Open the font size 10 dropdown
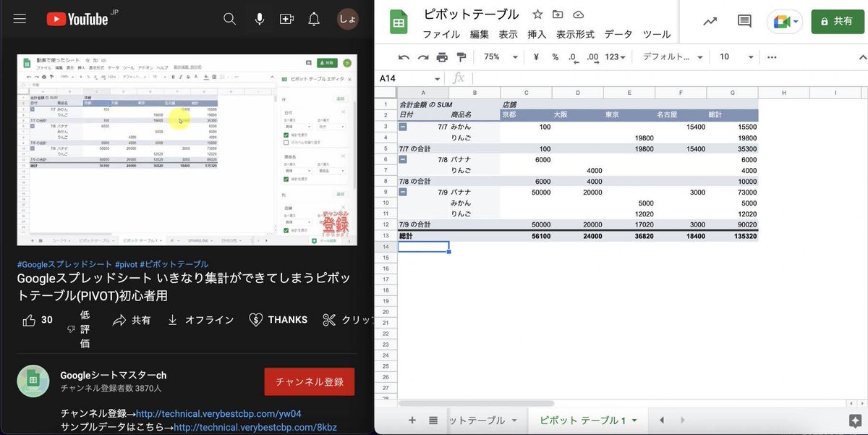The width and height of the screenshot is (868, 435). (x=736, y=57)
